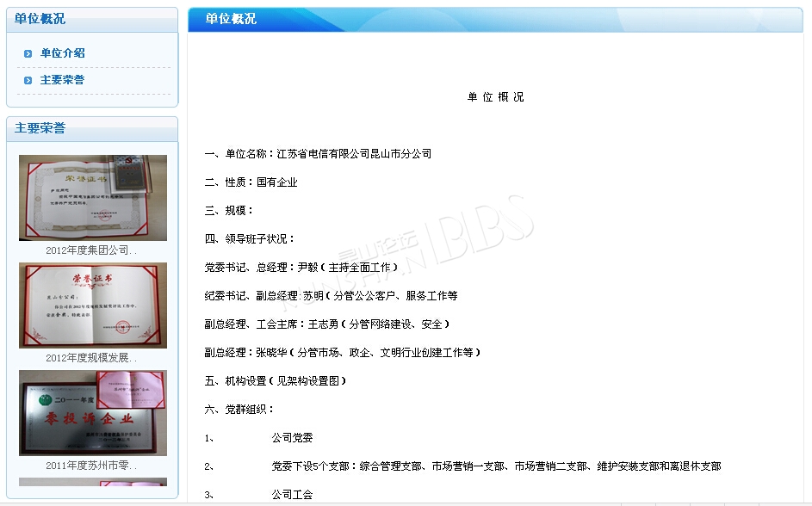Click the caption 2012年度集团公司..
Screen dimensions: 812x506
[x=91, y=250]
